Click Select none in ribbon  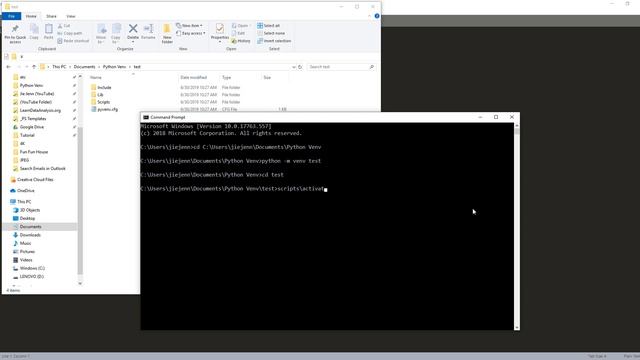(271, 33)
